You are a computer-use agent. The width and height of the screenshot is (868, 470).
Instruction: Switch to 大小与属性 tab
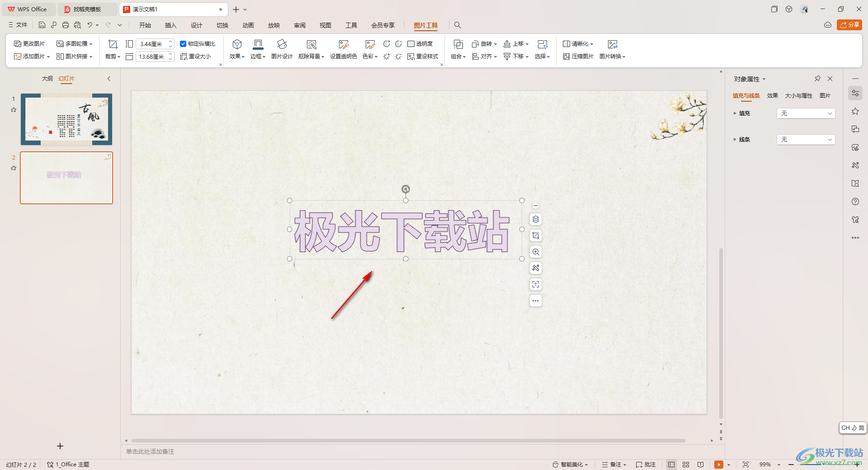(x=798, y=96)
